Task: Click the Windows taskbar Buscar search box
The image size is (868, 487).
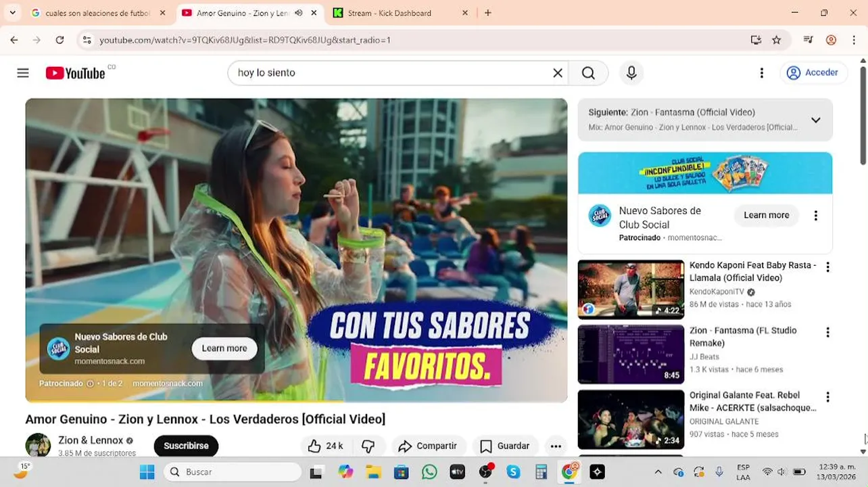Action: point(233,471)
